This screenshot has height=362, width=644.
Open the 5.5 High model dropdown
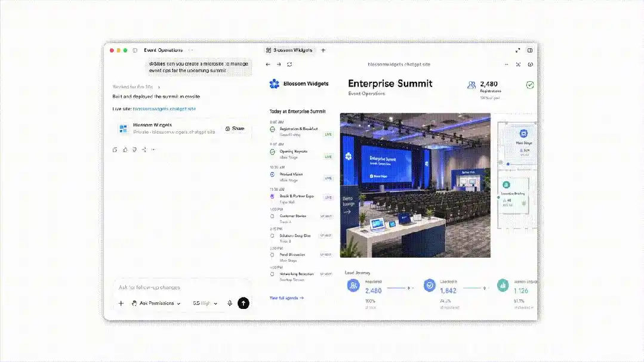(x=205, y=304)
